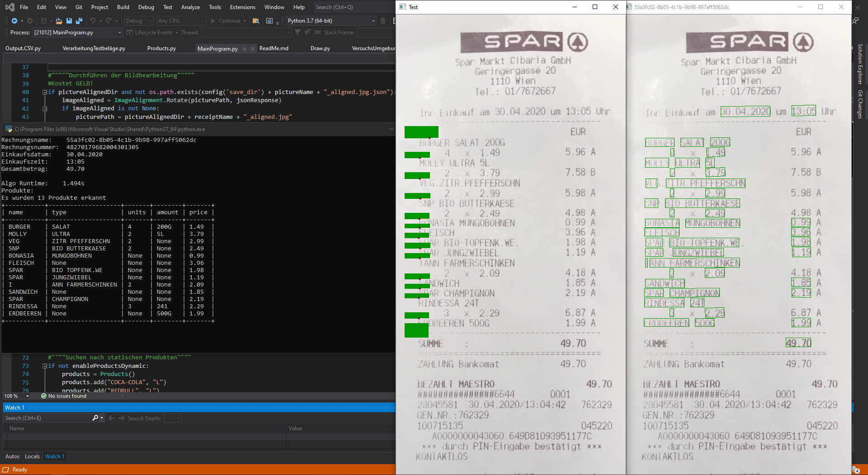Switch to the Autos tab
The image size is (868, 475).
[x=12, y=456]
